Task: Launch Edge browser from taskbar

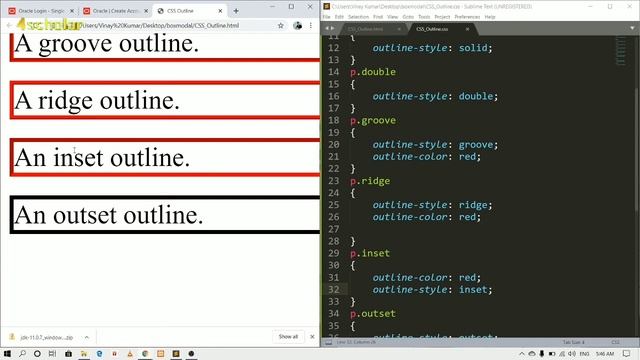Action: (x=99, y=353)
